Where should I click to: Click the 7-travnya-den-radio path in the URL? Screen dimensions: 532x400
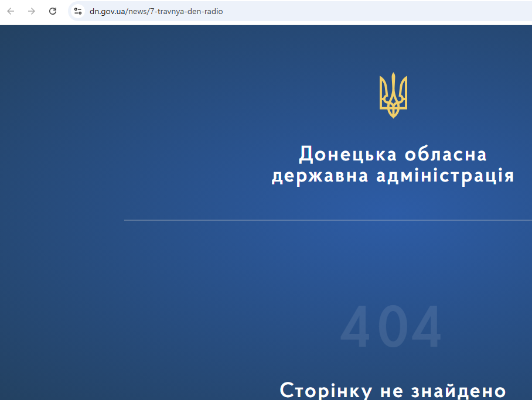pos(186,11)
